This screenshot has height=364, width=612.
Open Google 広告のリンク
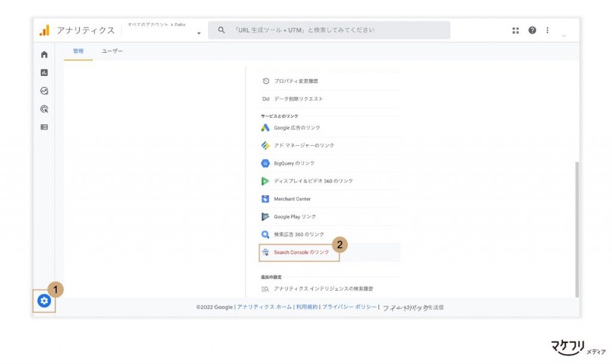296,128
